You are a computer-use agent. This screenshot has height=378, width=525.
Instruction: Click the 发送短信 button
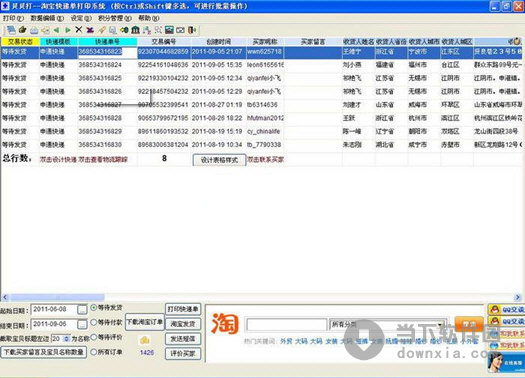(x=183, y=339)
